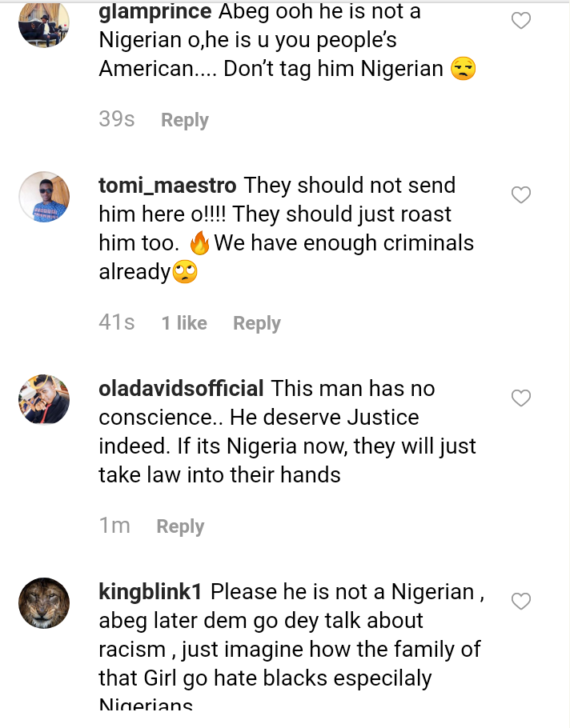Reply to glamprince's comment
This screenshot has width=570, height=728.
[x=184, y=120]
